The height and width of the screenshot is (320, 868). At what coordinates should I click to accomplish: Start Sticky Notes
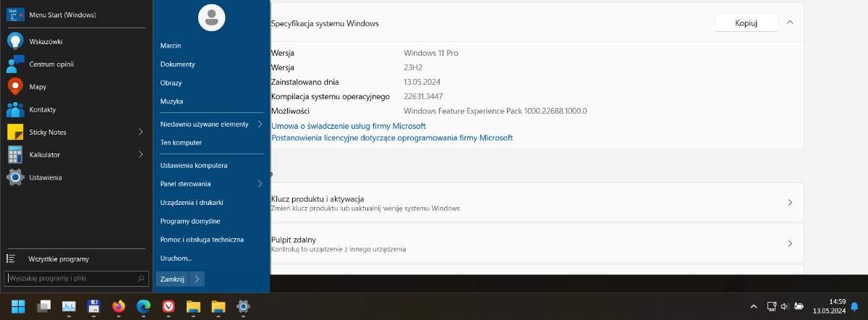(x=69, y=132)
